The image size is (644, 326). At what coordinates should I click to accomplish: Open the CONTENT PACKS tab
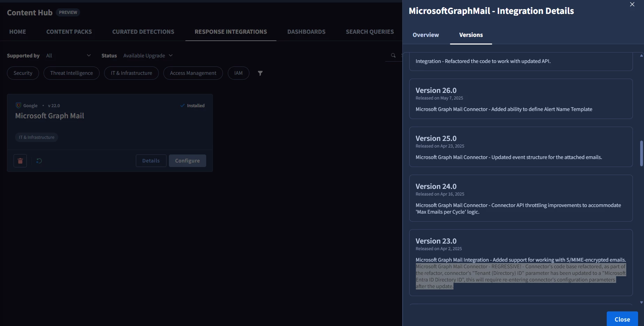[x=69, y=32]
